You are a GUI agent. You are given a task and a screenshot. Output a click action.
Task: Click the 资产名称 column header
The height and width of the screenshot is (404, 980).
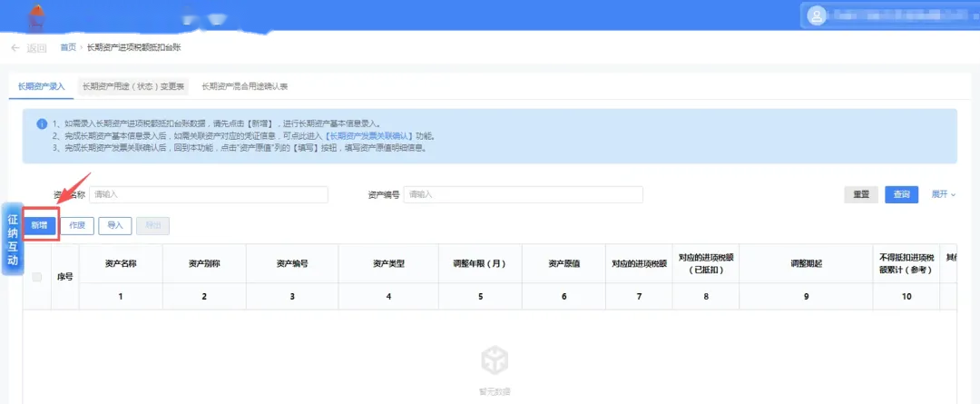121,263
